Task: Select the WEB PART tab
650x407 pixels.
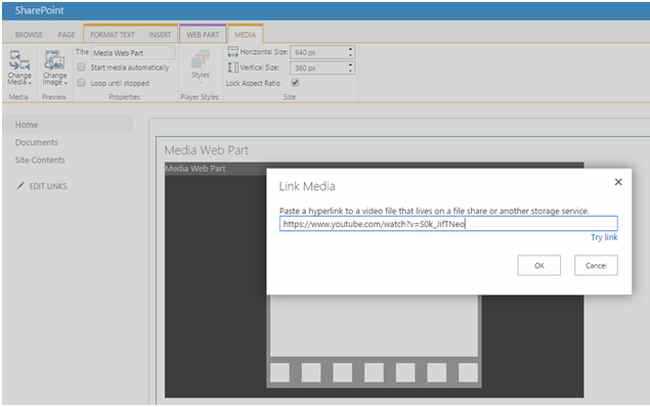Action: pyautogui.click(x=203, y=35)
